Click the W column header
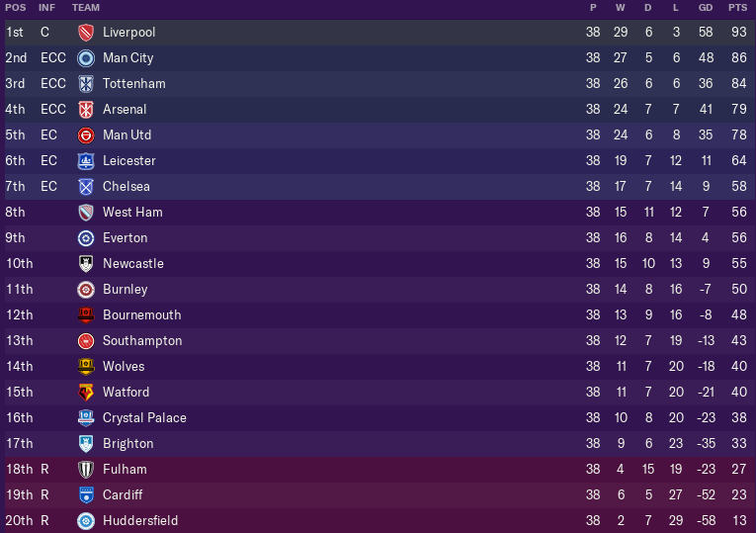756x533 pixels. point(620,8)
